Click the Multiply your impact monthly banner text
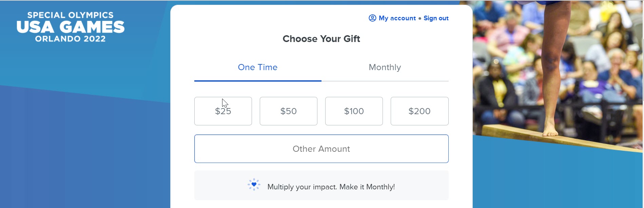 pos(331,187)
